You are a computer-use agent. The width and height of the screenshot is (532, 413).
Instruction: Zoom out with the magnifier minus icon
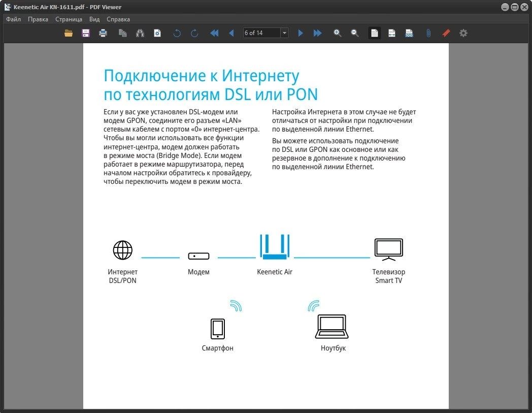(x=354, y=33)
